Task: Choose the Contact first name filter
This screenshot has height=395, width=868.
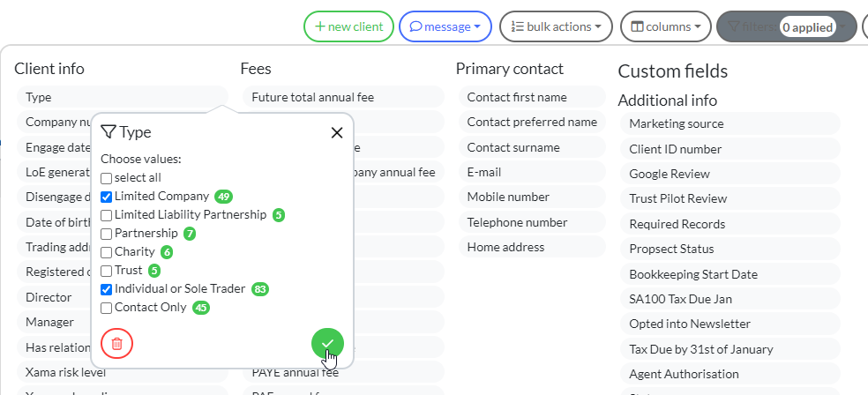Action: coord(532,97)
